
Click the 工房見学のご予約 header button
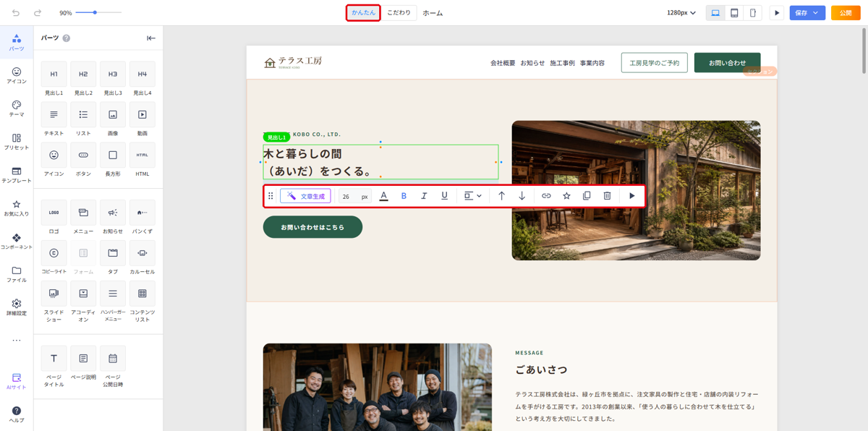click(x=654, y=63)
